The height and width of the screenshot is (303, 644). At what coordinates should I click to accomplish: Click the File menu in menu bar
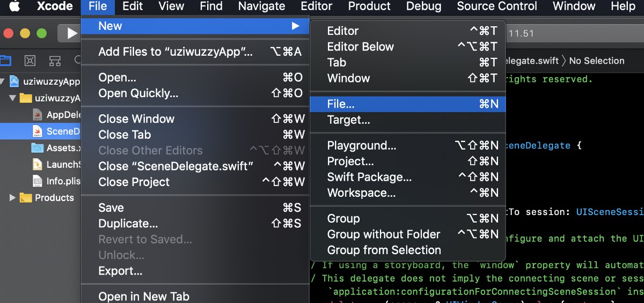(x=98, y=6)
